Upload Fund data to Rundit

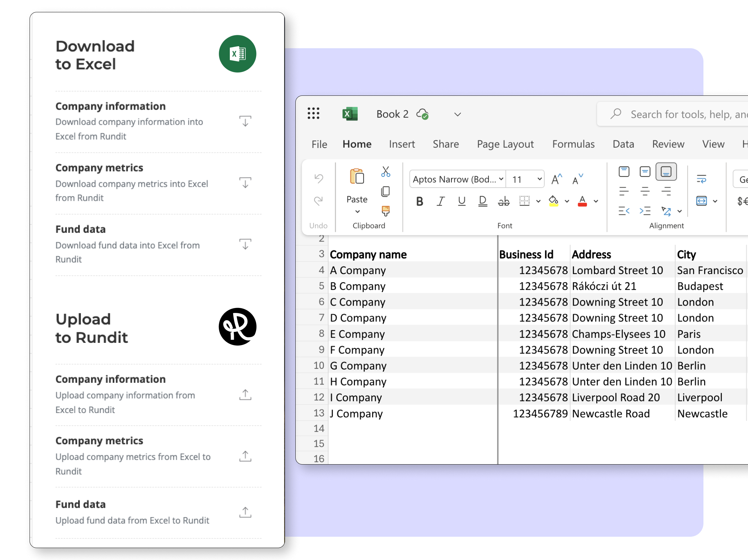point(245,512)
